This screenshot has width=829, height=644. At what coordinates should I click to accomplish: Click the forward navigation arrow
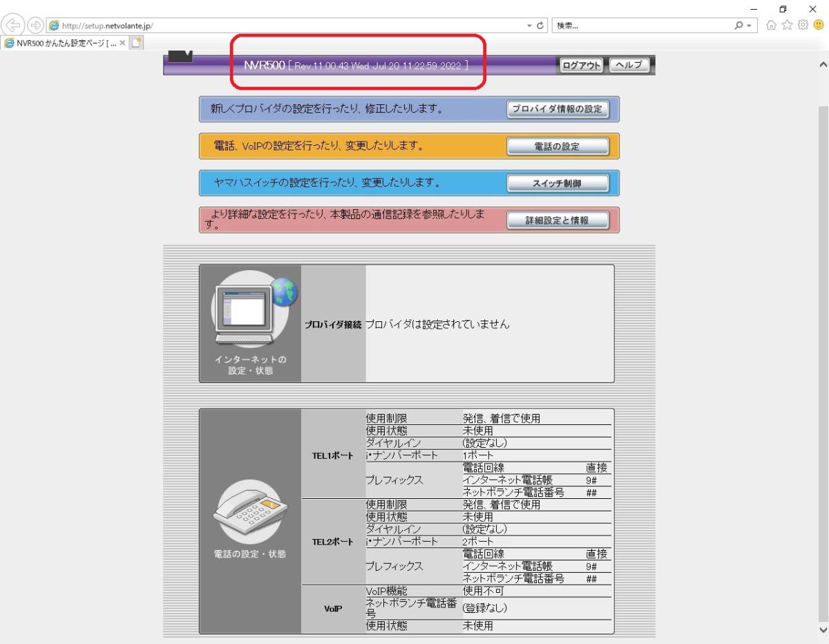click(34, 24)
